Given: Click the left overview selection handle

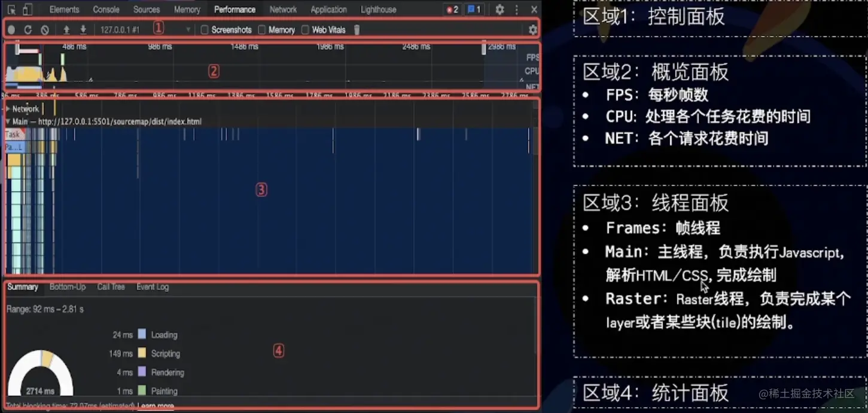Looking at the screenshot, I should [17, 48].
